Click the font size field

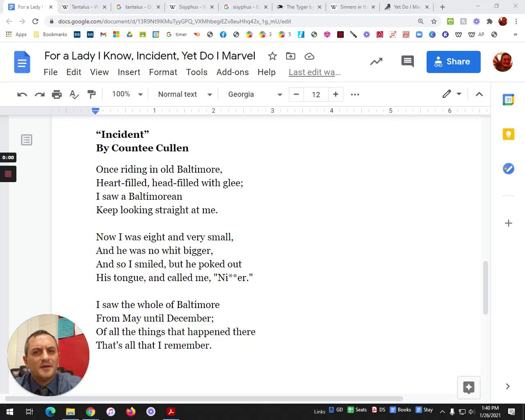316,94
